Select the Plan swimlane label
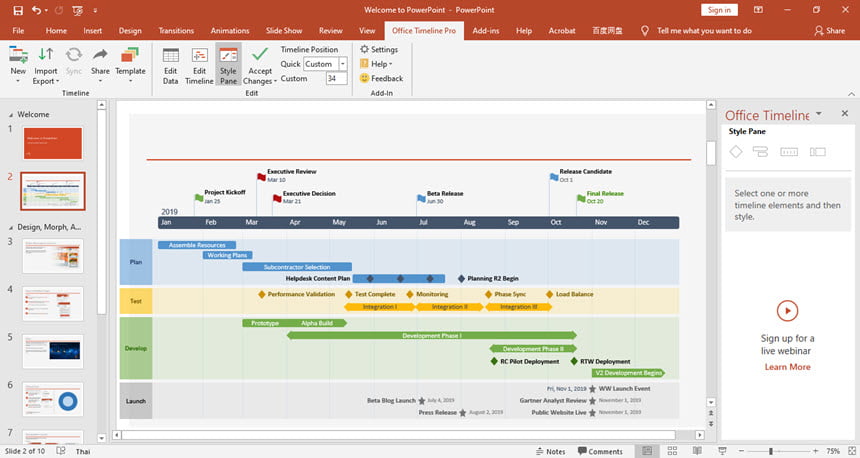860x458 pixels. (136, 262)
